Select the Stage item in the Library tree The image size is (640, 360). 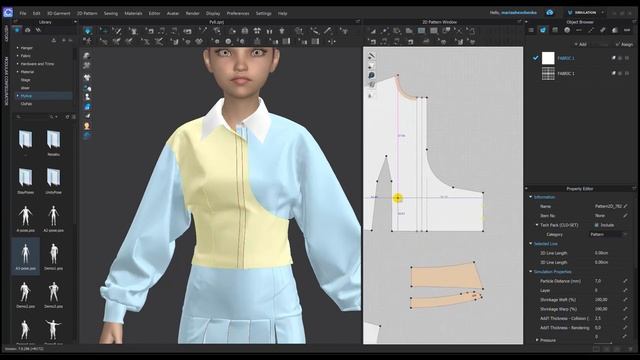(25, 80)
